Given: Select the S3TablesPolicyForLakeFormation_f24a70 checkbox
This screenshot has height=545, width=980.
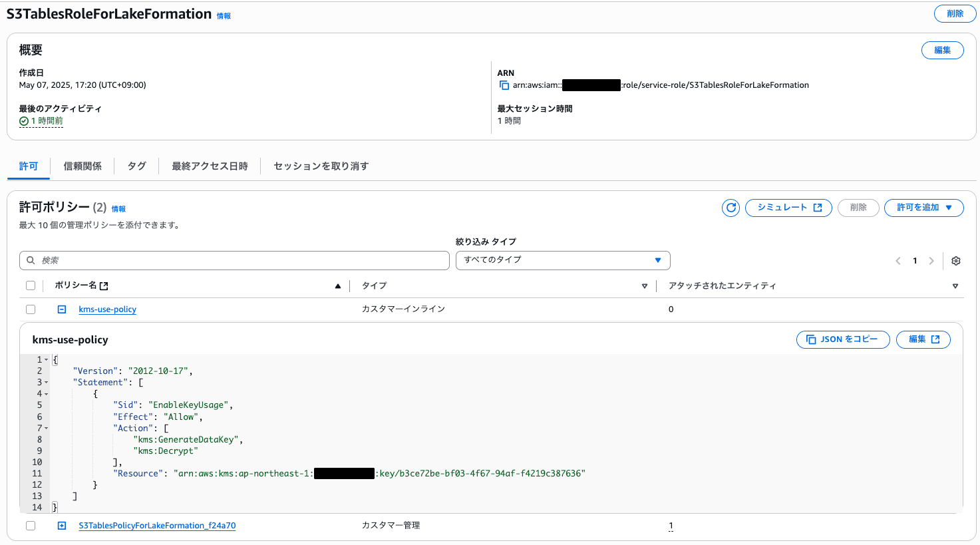Looking at the screenshot, I should point(31,526).
